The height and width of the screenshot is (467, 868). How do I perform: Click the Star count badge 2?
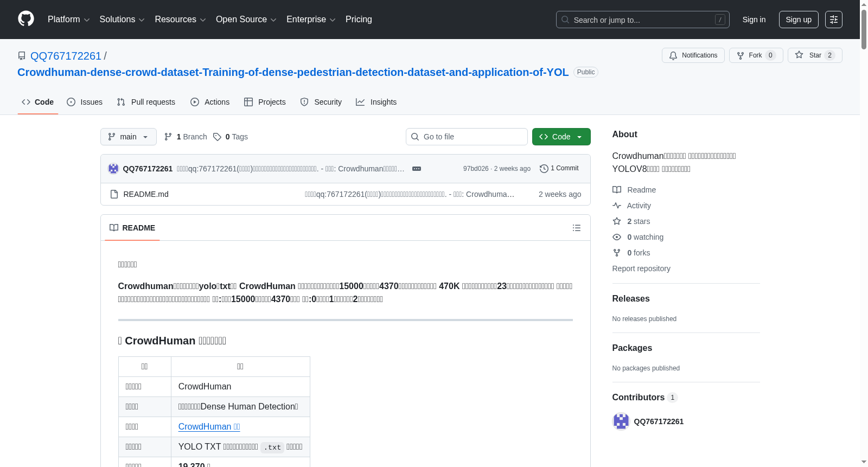click(829, 55)
